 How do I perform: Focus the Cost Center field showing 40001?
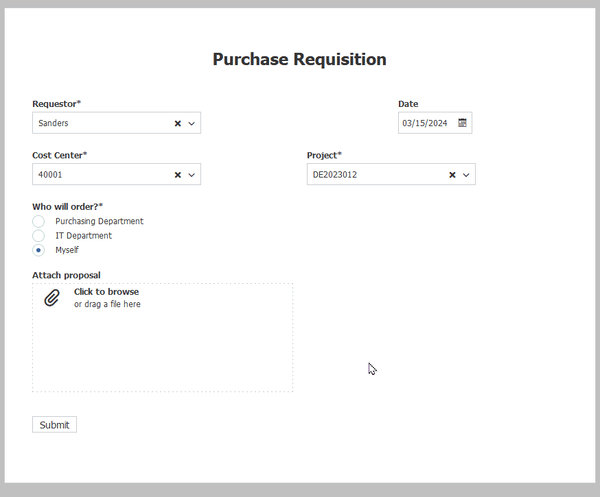[100, 175]
